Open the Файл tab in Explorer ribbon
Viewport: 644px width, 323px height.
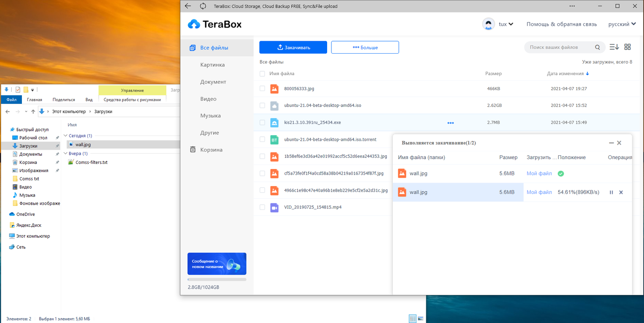point(12,100)
